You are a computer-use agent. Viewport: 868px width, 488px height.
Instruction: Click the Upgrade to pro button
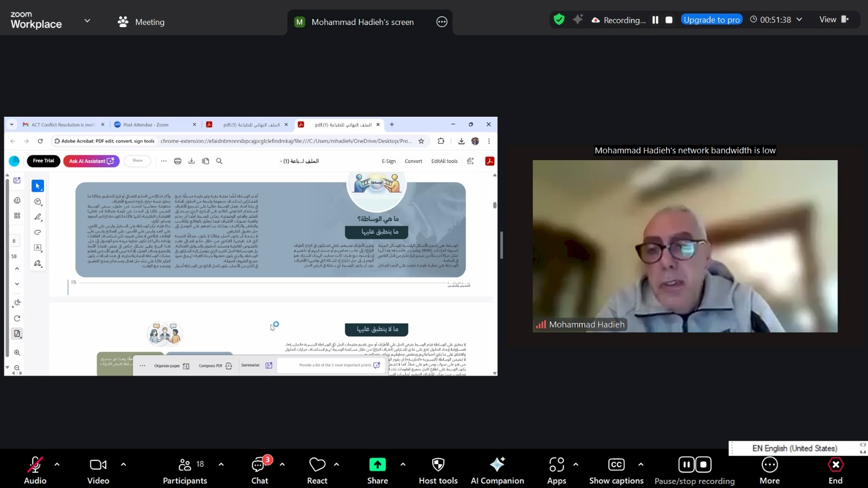click(x=711, y=20)
